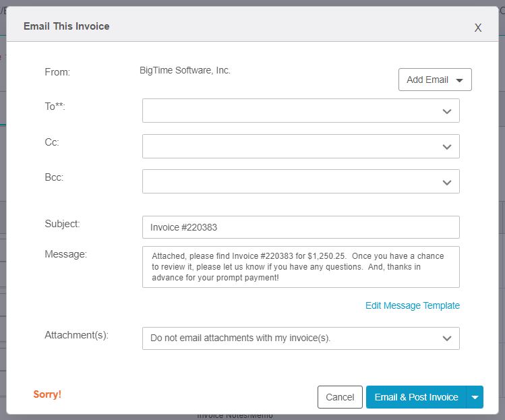Expand the Email & Post Invoice split arrow
505x420 pixels.
tap(475, 397)
